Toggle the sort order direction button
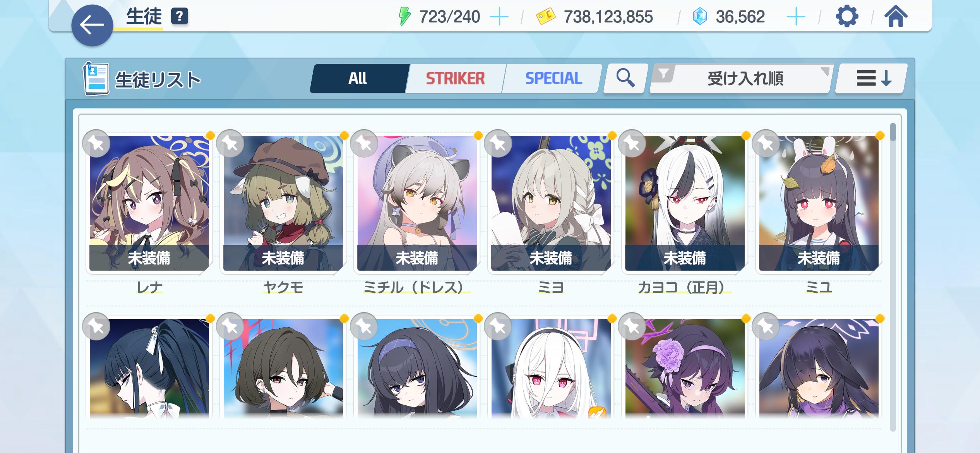This screenshot has height=453, width=980. tap(871, 79)
